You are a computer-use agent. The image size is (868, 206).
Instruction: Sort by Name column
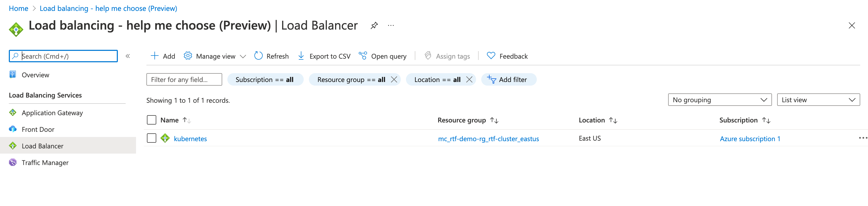(x=175, y=120)
